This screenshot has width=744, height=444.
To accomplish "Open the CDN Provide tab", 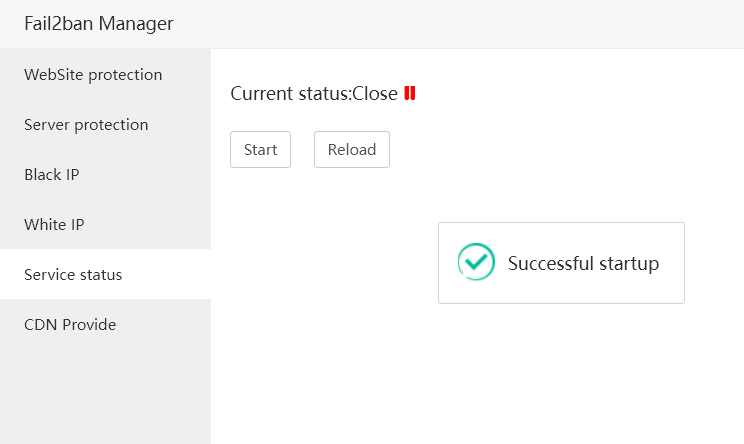I will click(x=70, y=325).
